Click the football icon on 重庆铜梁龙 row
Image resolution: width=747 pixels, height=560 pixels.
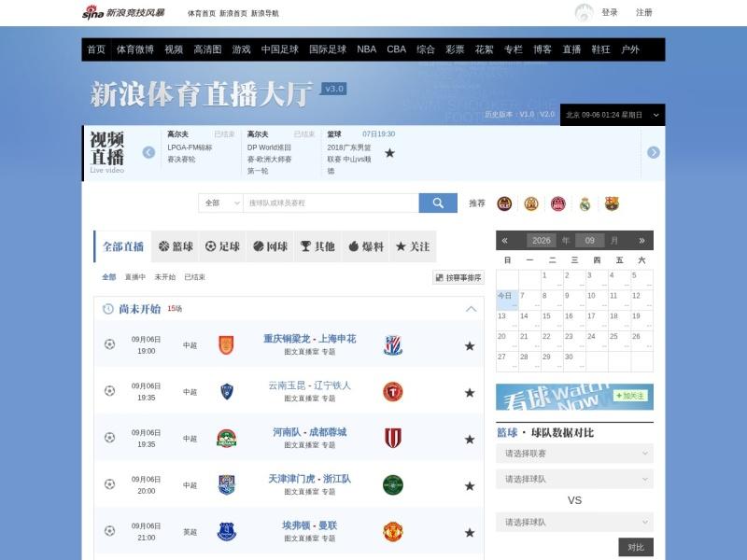click(109, 344)
